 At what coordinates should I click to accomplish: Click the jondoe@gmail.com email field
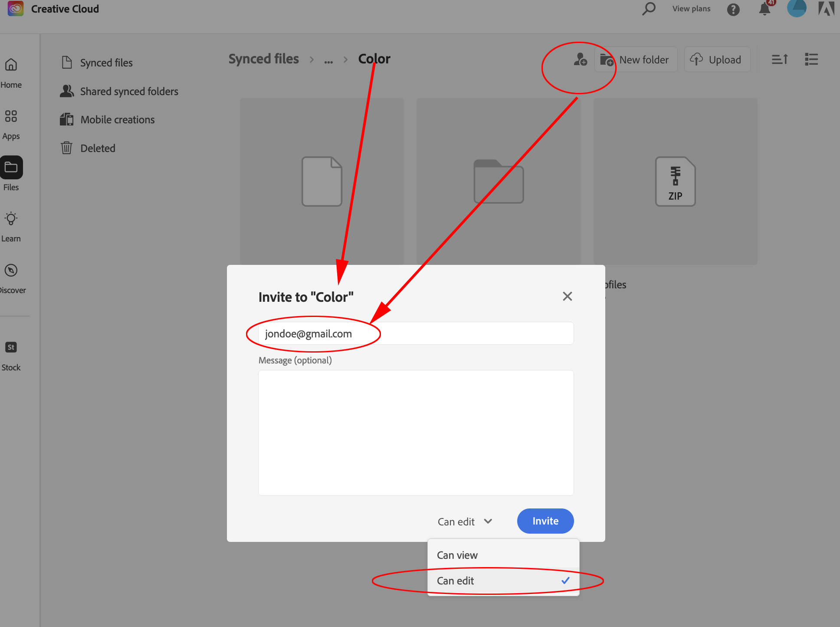(x=416, y=333)
